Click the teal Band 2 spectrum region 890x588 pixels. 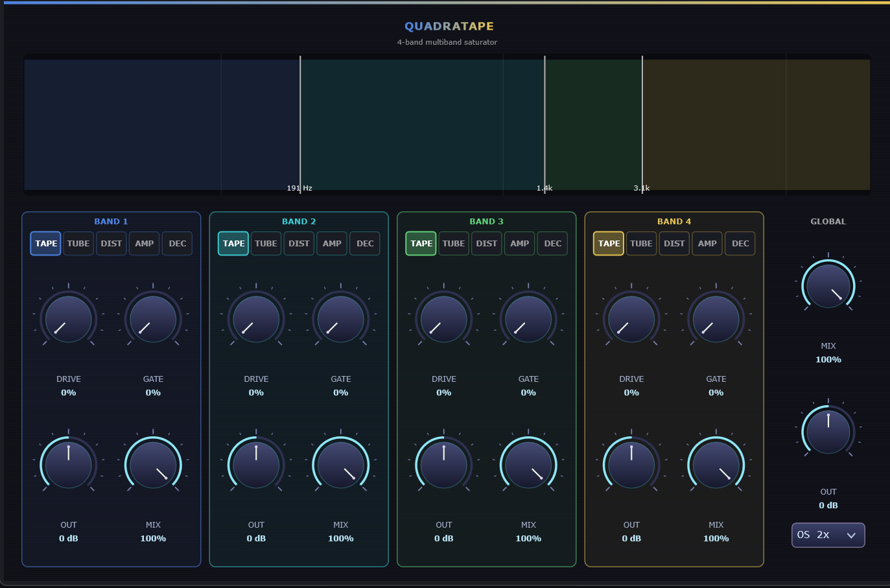coord(422,124)
